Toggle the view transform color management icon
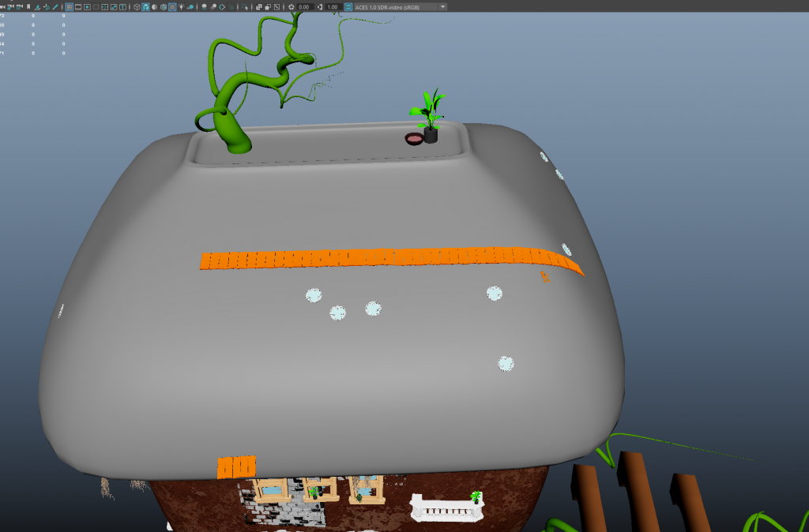Screen dimensions: 809x532 pos(348,6)
